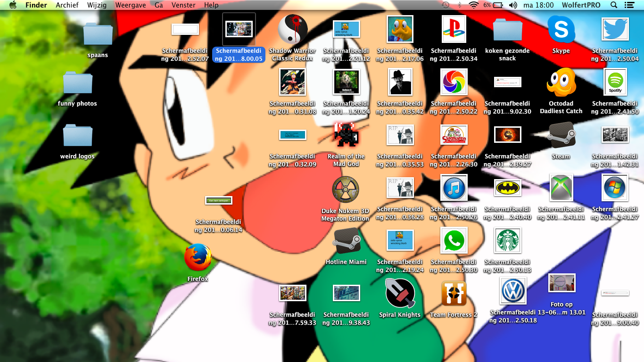Click the Steam desktop icon
The height and width of the screenshot is (362, 644).
[x=561, y=135]
